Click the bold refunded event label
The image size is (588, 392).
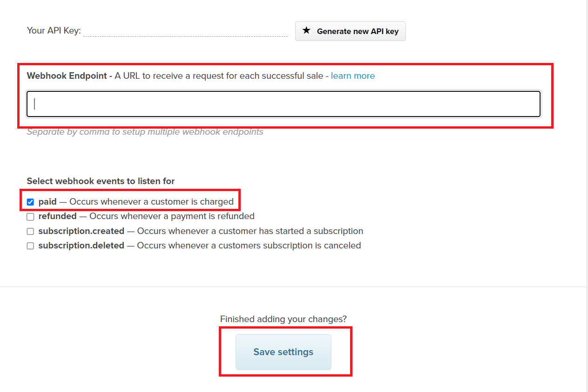58,216
